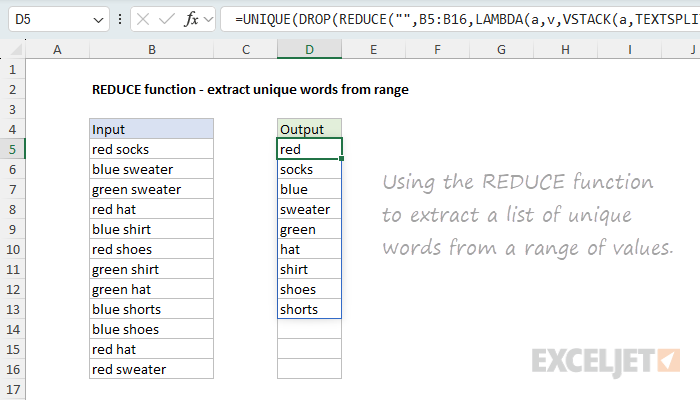700x400 pixels.
Task: Expand the Name Box dropdown arrow
Action: [x=98, y=20]
